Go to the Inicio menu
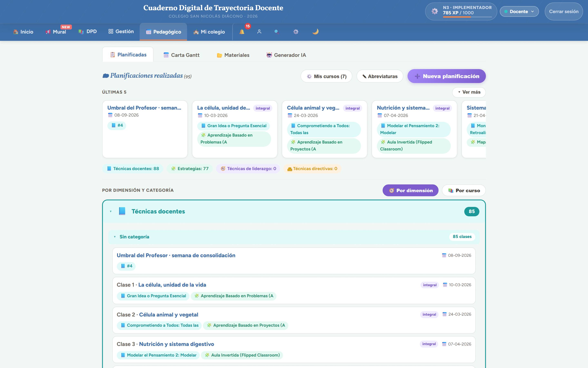The width and height of the screenshot is (588, 368). [23, 32]
